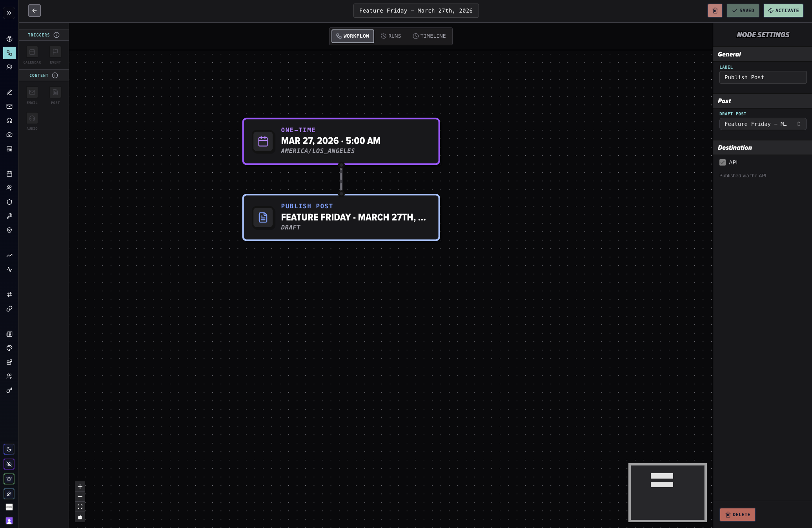Viewport: 812px width, 528px height.
Task: Switch to the Timeline tab
Action: (x=429, y=36)
